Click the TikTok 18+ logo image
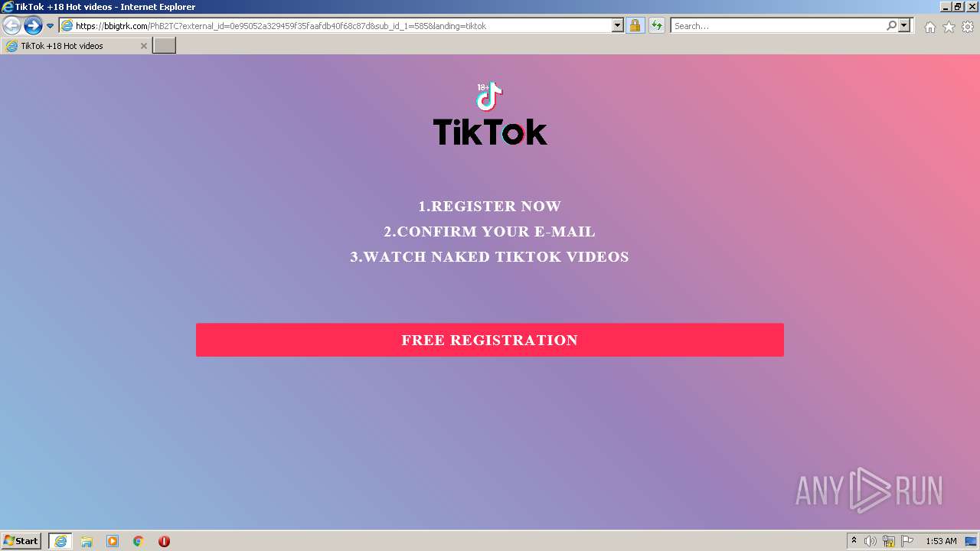Viewport: 980px width, 551px height. pyautogui.click(x=490, y=113)
